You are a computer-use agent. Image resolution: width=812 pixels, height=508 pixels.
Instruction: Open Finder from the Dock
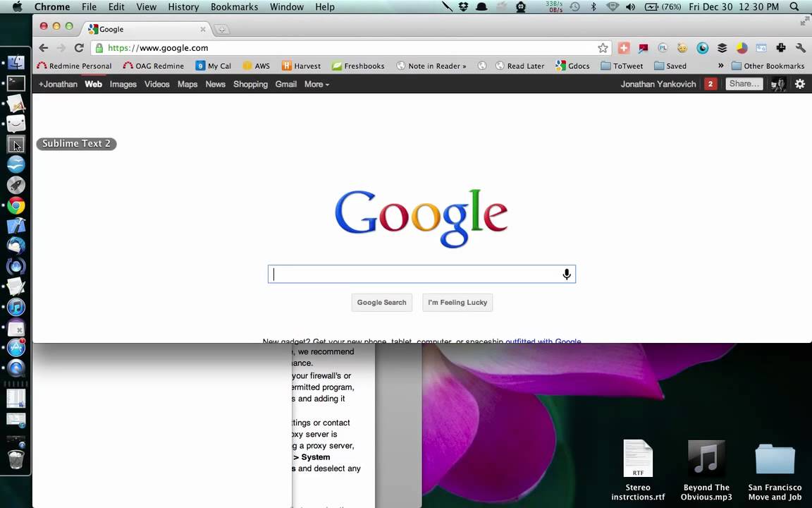click(x=16, y=62)
